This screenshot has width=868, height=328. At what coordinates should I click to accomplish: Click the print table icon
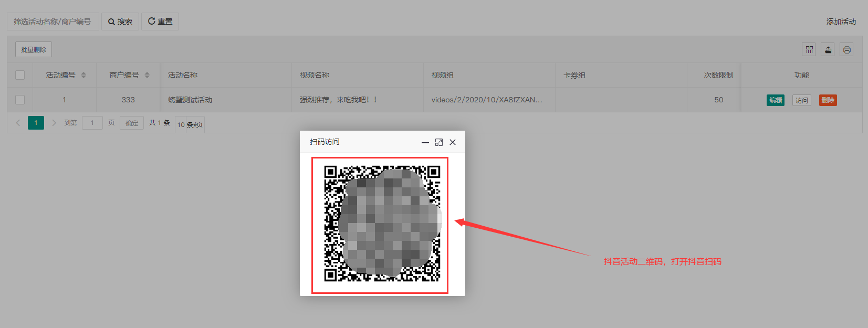[x=846, y=50]
